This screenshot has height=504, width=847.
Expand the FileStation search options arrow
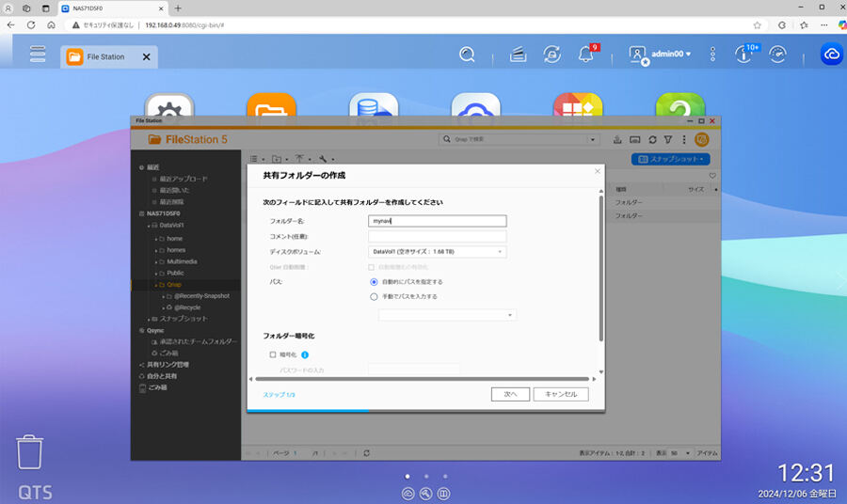[593, 139]
